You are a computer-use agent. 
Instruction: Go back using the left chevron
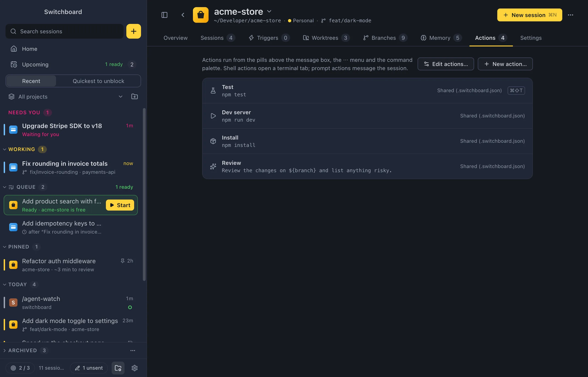(x=183, y=15)
